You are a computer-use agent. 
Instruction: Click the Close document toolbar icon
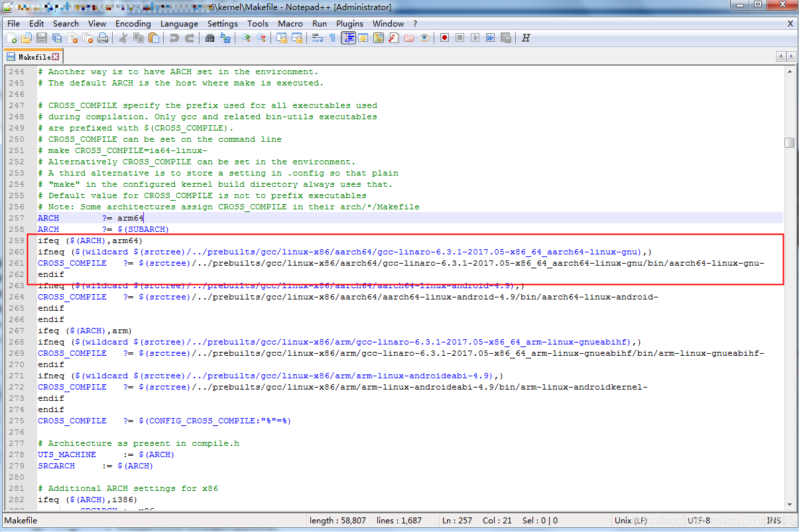coord(72,38)
